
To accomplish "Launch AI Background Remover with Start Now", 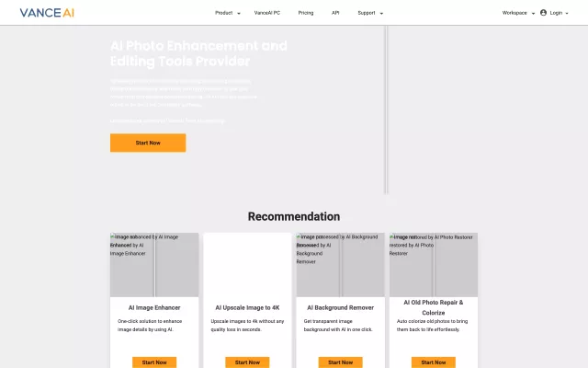I will tap(340, 362).
